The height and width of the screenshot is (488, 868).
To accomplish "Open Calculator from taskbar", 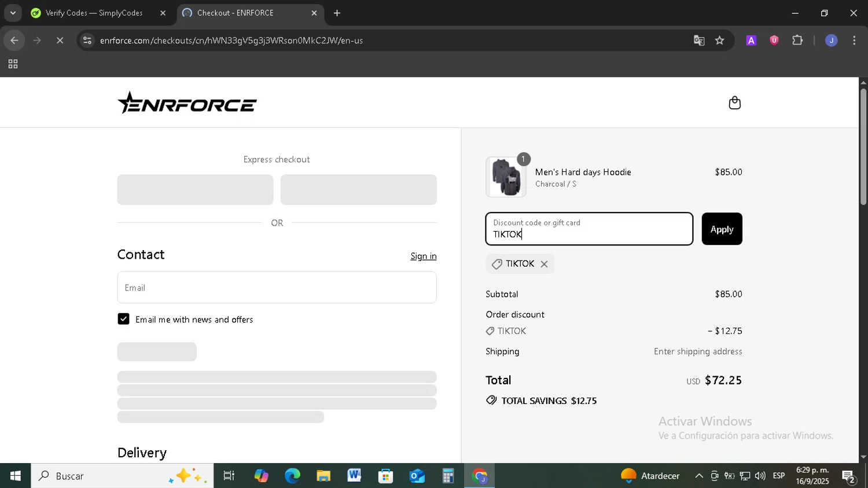I will [x=448, y=476].
